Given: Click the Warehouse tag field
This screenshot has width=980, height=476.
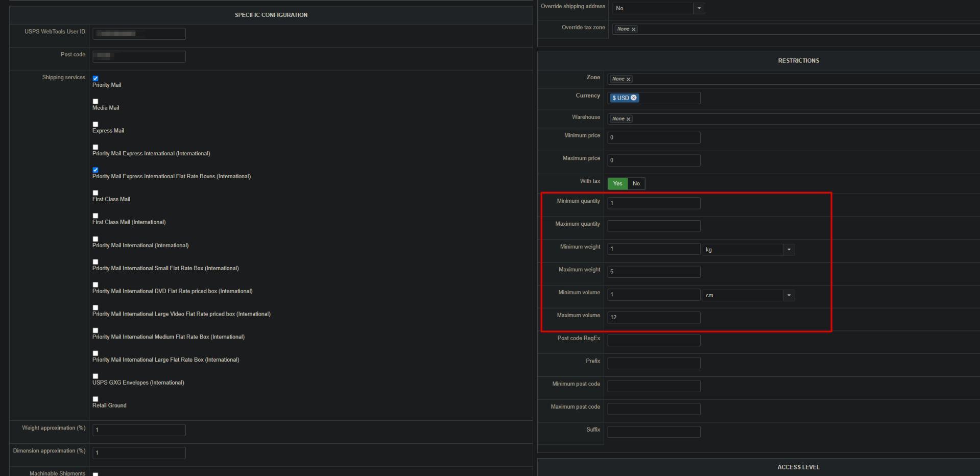Looking at the screenshot, I should click(794, 119).
